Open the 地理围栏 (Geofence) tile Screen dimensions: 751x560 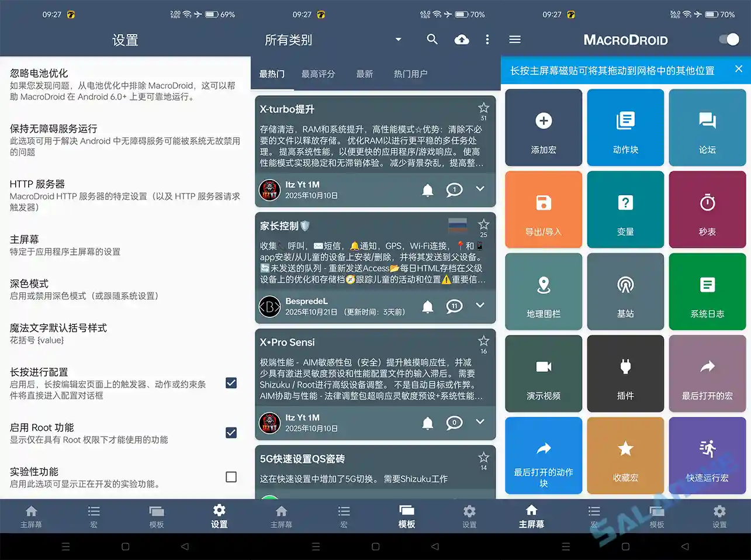tap(544, 291)
